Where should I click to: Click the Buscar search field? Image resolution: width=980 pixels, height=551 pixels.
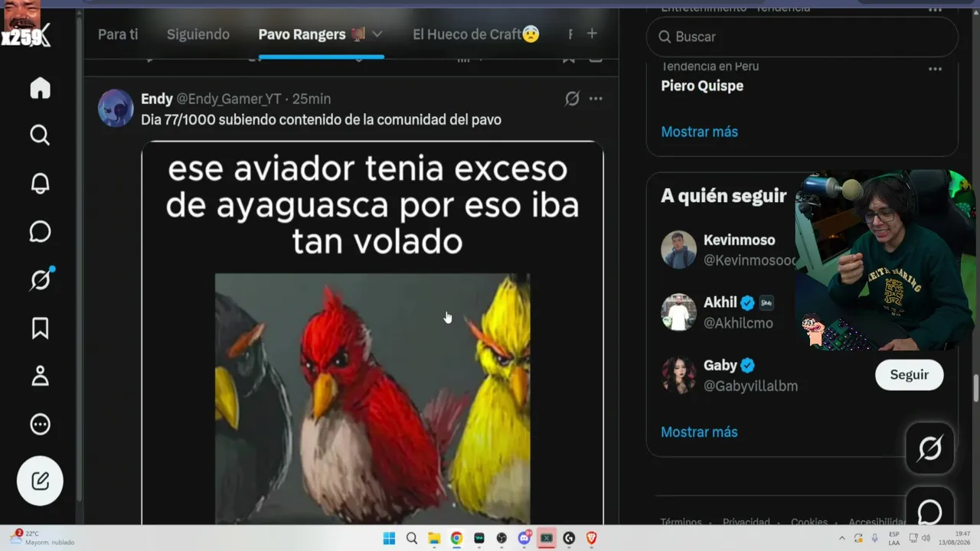[802, 37]
